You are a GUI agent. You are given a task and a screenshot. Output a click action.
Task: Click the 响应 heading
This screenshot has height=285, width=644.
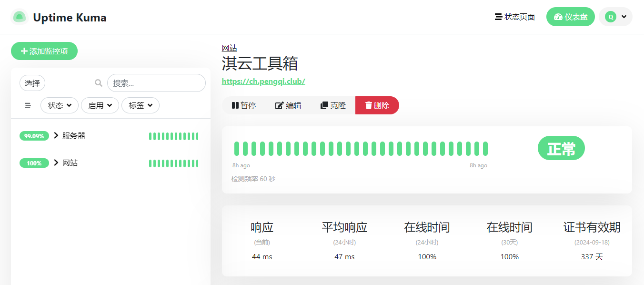tap(262, 227)
